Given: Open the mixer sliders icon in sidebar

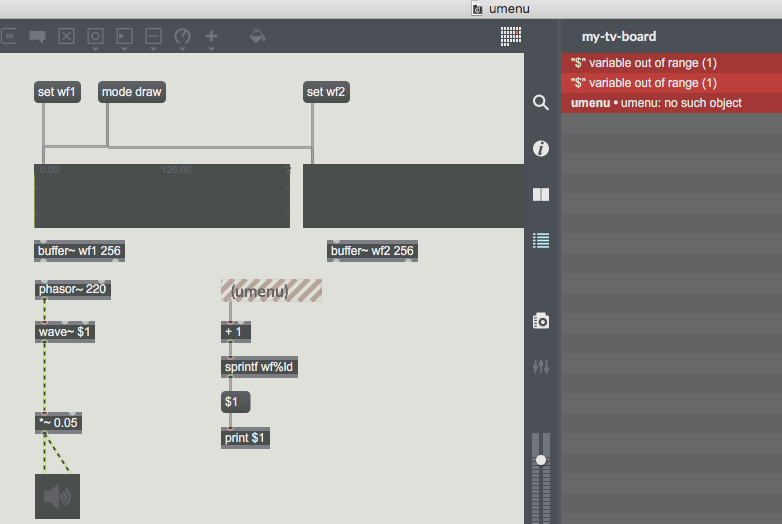Looking at the screenshot, I should [541, 366].
